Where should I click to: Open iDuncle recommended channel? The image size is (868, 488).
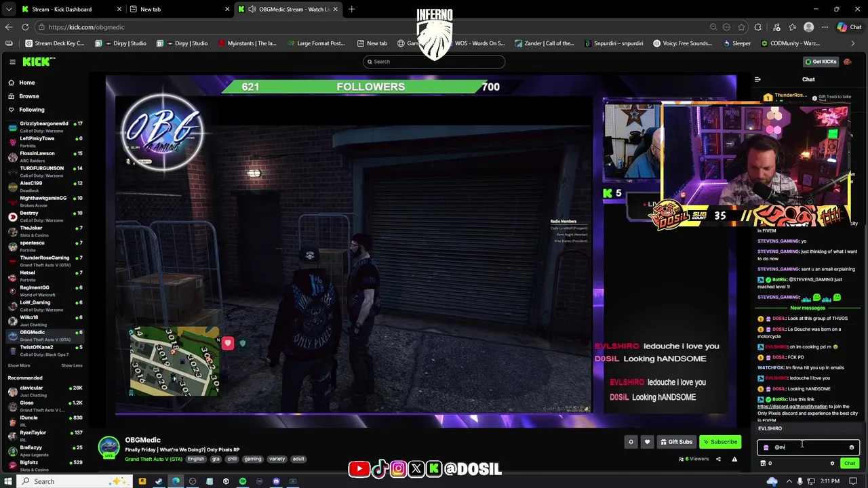44,421
